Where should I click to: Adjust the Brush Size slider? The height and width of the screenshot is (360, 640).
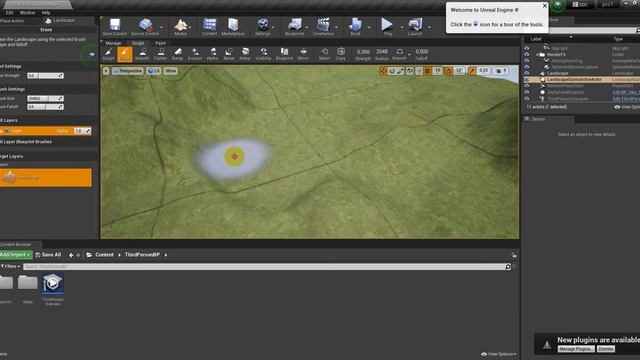point(45,98)
